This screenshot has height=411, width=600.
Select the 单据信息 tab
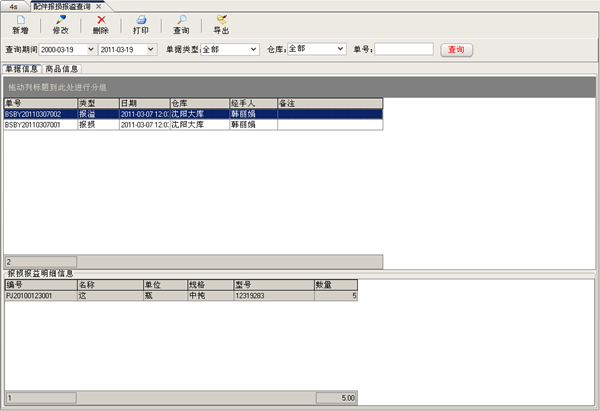tap(21, 69)
